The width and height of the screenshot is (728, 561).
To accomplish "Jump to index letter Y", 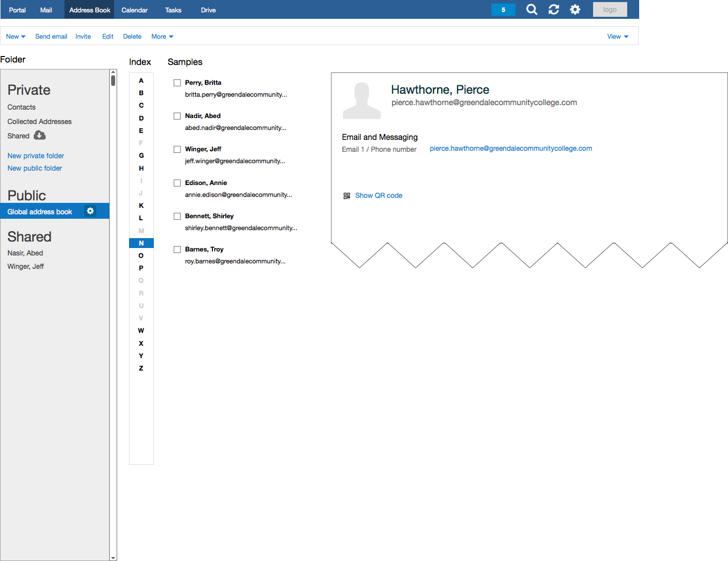I will [x=141, y=356].
